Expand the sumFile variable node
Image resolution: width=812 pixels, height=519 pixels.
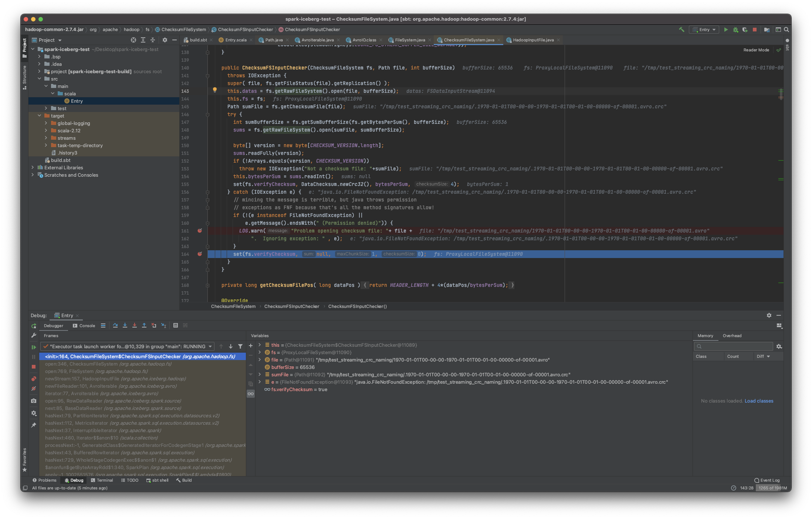pyautogui.click(x=260, y=374)
